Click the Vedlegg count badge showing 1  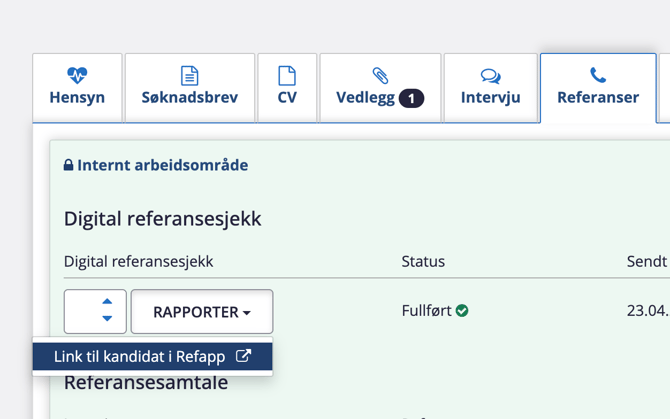click(x=411, y=99)
